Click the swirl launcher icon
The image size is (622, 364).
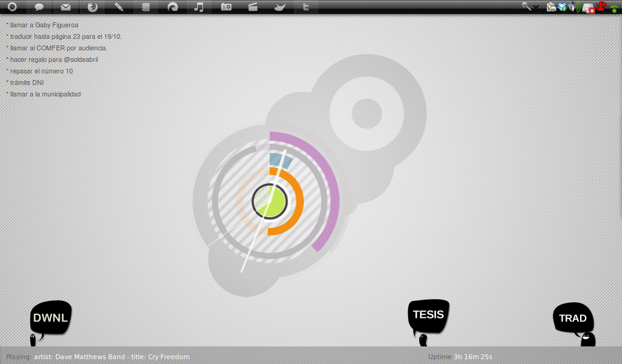point(173,7)
